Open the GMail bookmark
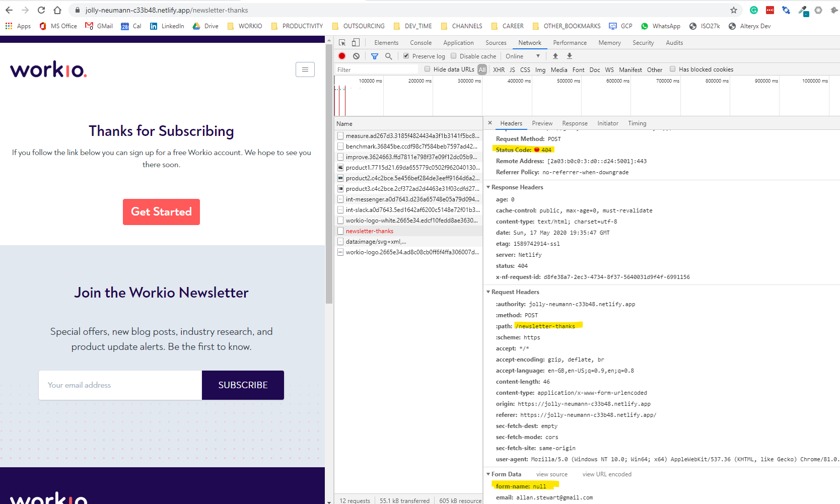Image resolution: width=840 pixels, height=504 pixels. (99, 26)
